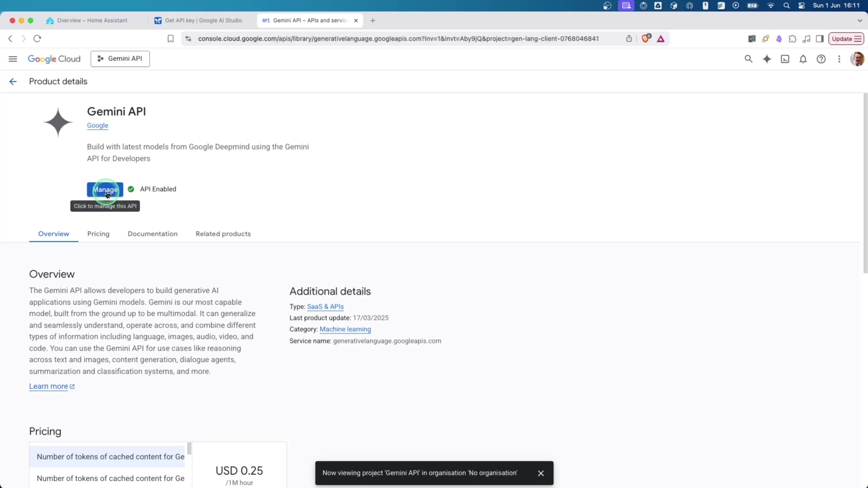Open the Gemini AI assistant spark icon
The image size is (868, 488).
tap(767, 59)
